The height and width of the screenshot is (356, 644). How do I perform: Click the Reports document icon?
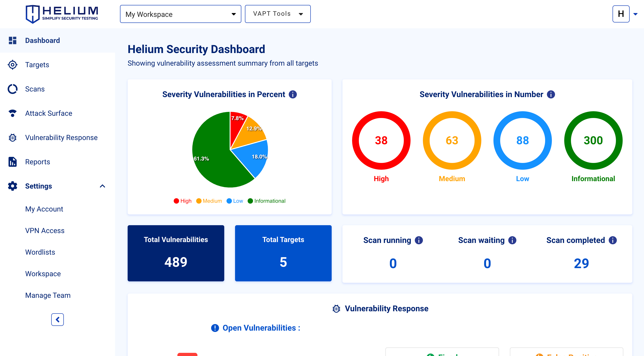point(13,162)
